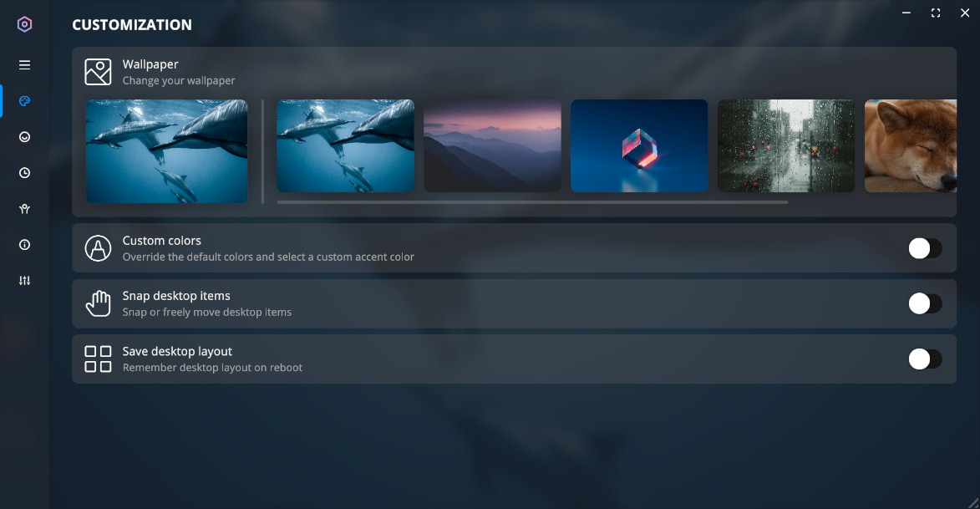
Task: Select the circular smiley icon below the palette
Action: tap(24, 137)
